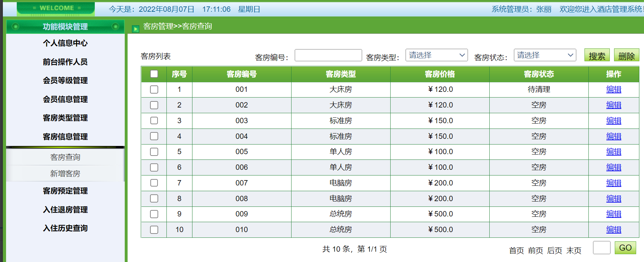Click 系统管理员：张丽 in header

point(521,9)
